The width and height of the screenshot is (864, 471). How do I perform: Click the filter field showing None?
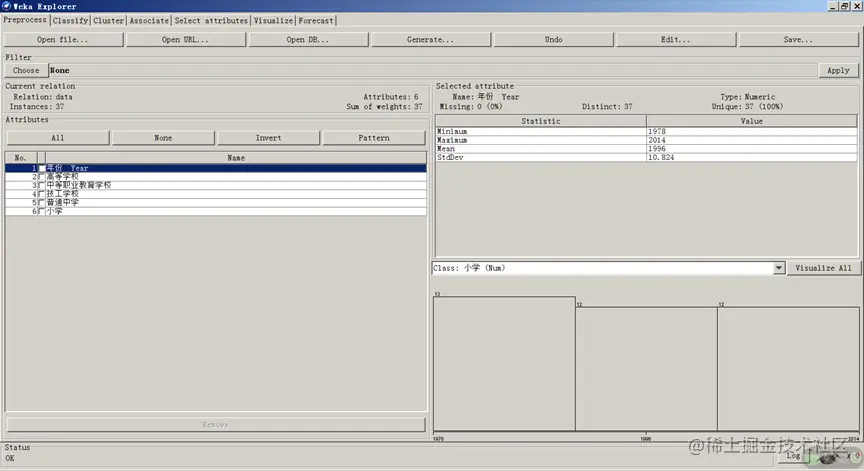(x=433, y=71)
